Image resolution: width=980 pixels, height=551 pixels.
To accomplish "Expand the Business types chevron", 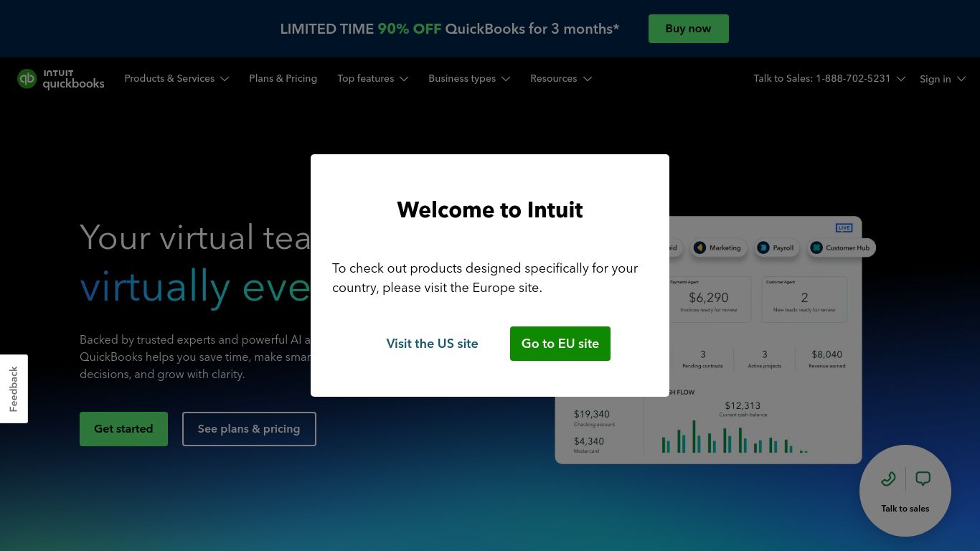I will (x=506, y=79).
